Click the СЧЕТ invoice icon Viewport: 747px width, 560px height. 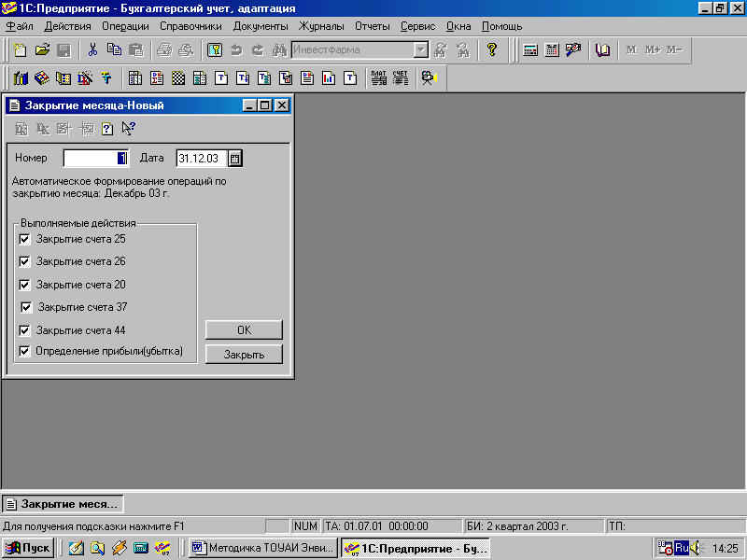401,77
